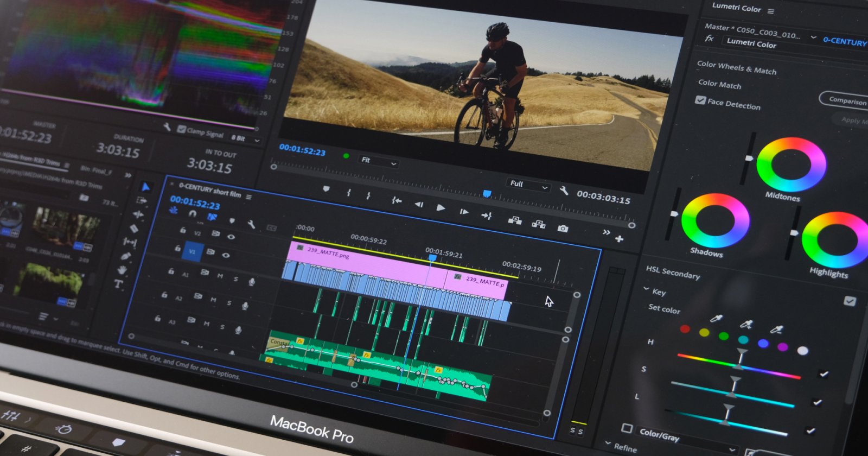868x456 pixels.
Task: Select the cyan color swatch in Set color
Action: tap(743, 340)
